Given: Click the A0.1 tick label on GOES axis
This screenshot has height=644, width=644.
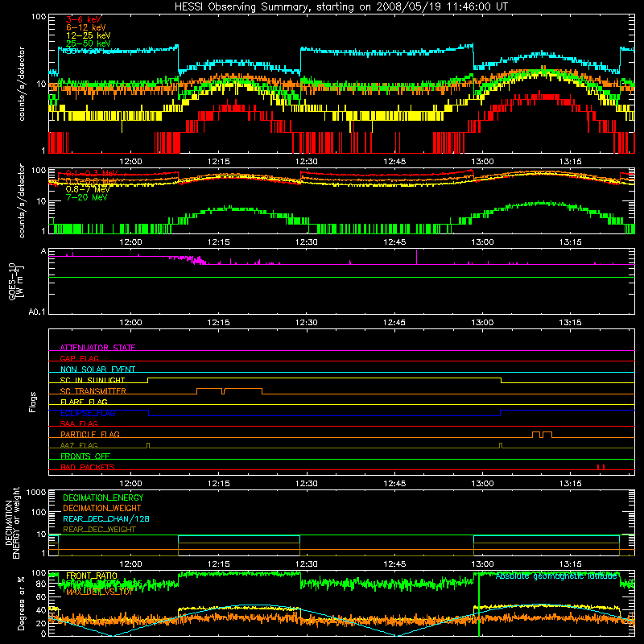Looking at the screenshot, I should coord(37,312).
